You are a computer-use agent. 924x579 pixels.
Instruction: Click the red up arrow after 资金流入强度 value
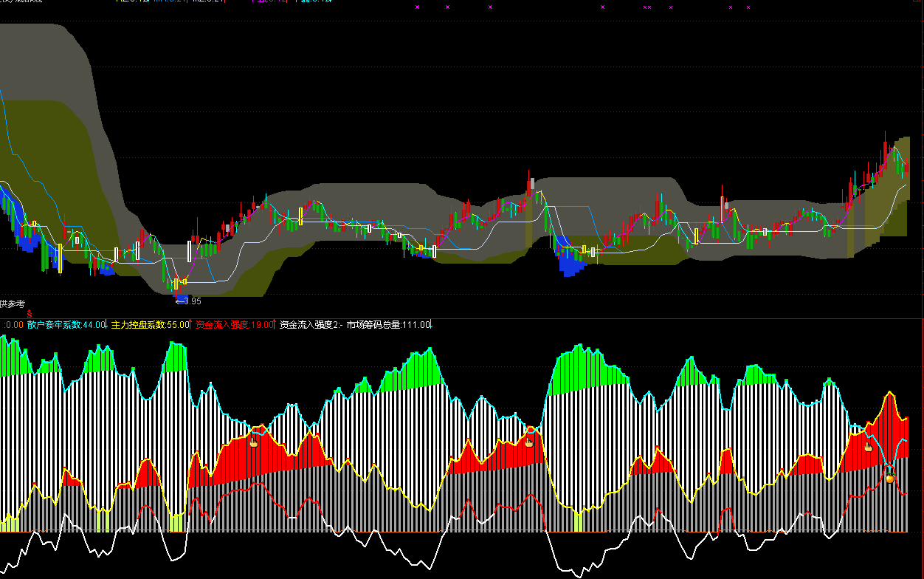pos(275,324)
